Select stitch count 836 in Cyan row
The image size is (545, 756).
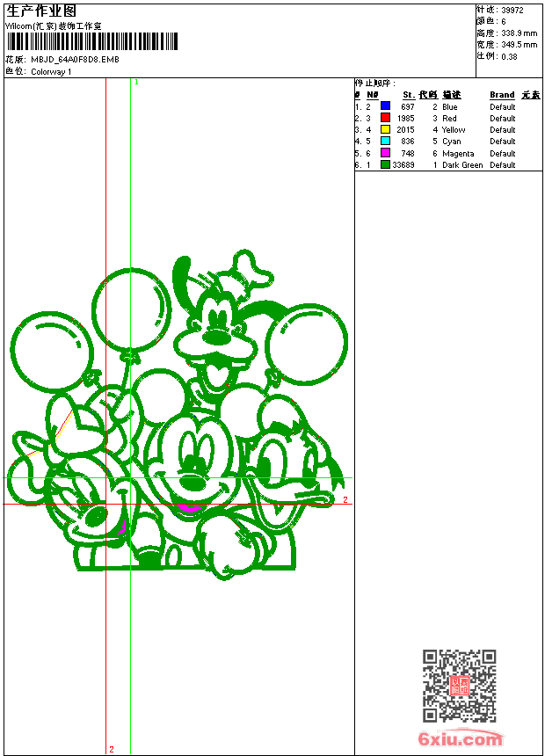point(408,142)
